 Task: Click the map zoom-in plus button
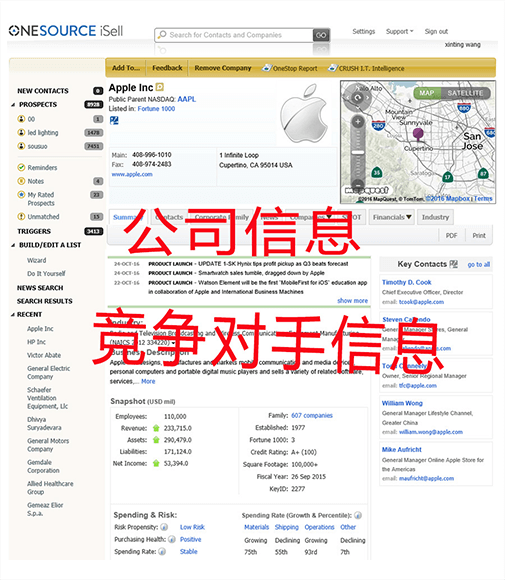(x=357, y=122)
